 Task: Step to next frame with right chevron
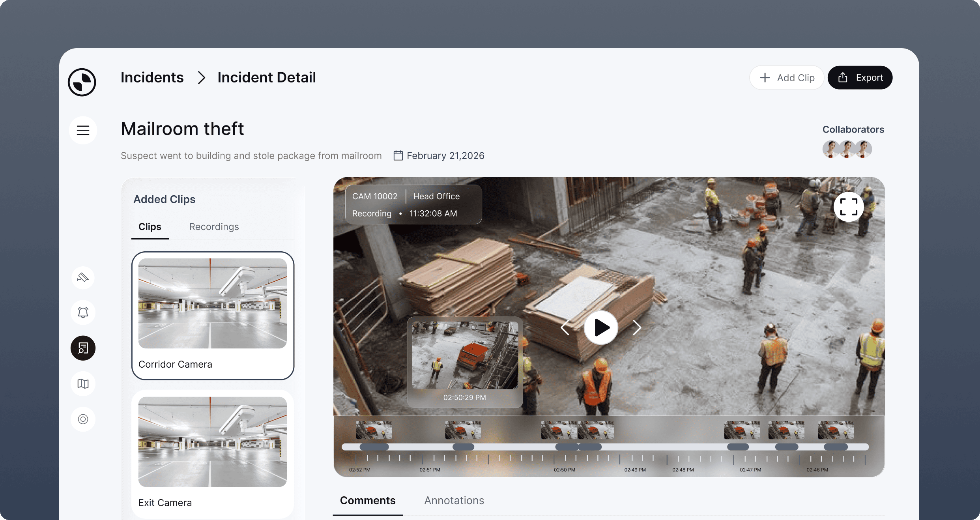click(x=636, y=327)
